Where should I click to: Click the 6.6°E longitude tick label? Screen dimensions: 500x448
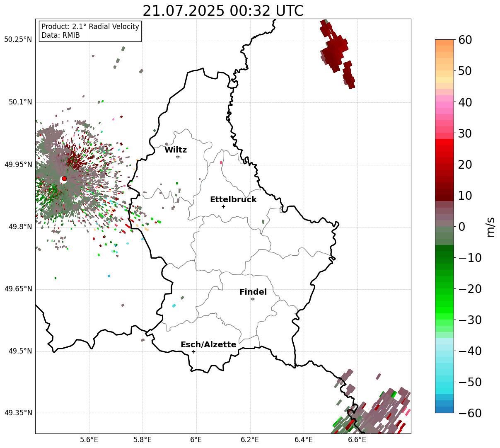pyautogui.click(x=357, y=440)
